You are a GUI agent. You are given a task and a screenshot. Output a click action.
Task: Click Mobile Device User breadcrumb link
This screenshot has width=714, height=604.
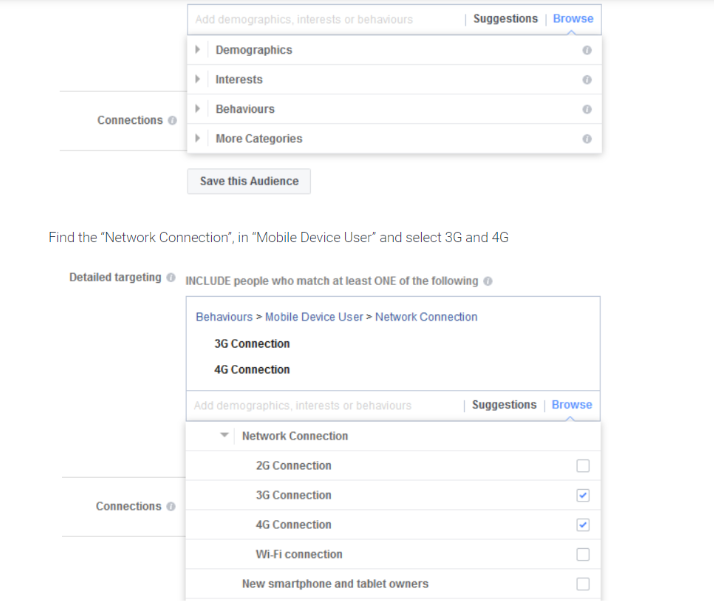coord(314,317)
